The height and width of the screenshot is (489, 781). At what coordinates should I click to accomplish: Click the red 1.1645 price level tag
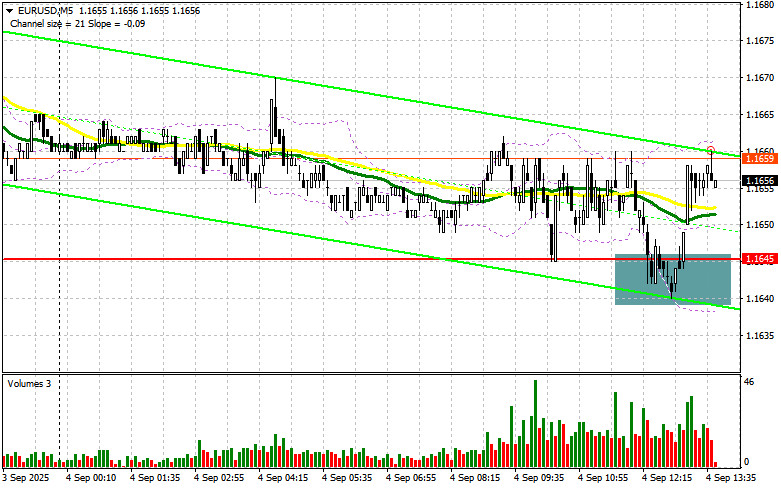pyautogui.click(x=760, y=258)
